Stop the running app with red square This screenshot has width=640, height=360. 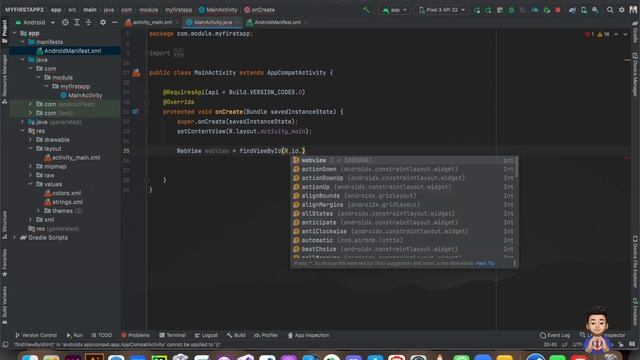pos(558,10)
